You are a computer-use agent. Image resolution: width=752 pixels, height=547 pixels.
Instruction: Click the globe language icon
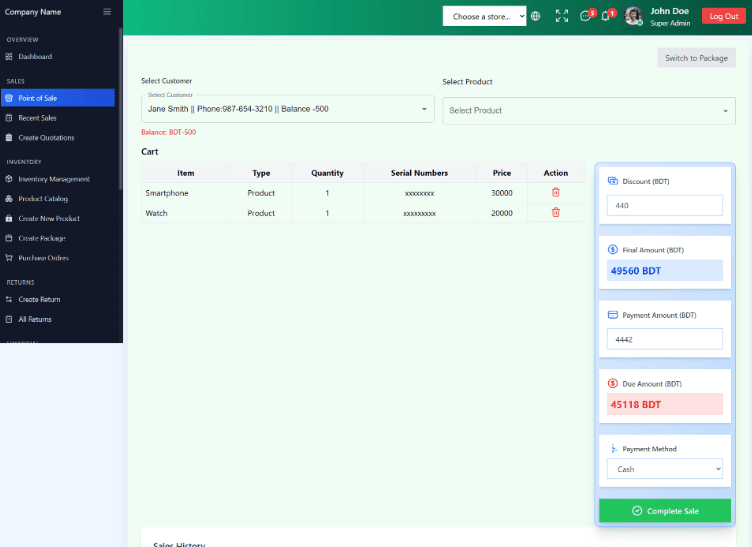tap(536, 16)
